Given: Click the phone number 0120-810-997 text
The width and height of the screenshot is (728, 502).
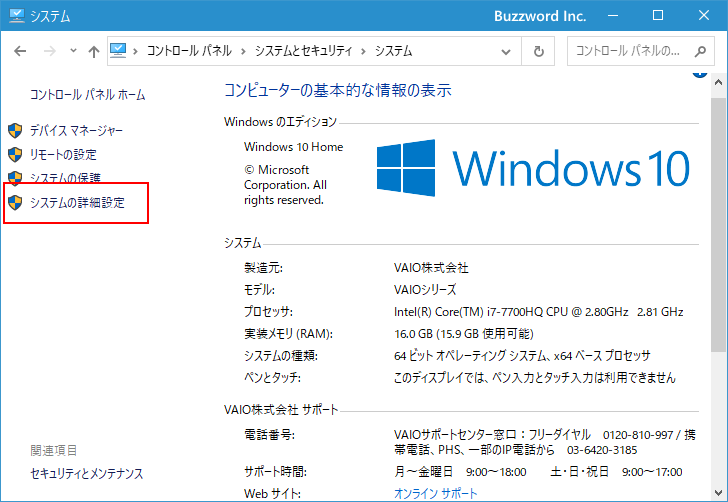Looking at the screenshot, I should point(638,436).
